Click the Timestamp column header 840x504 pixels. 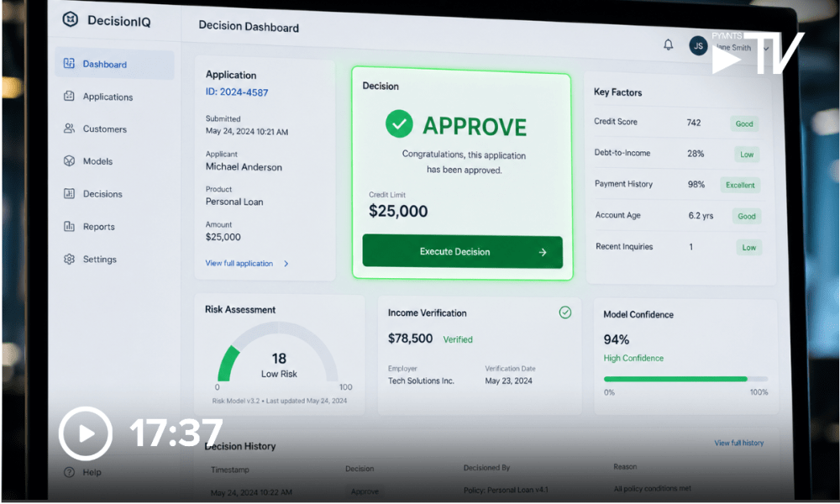click(x=230, y=470)
